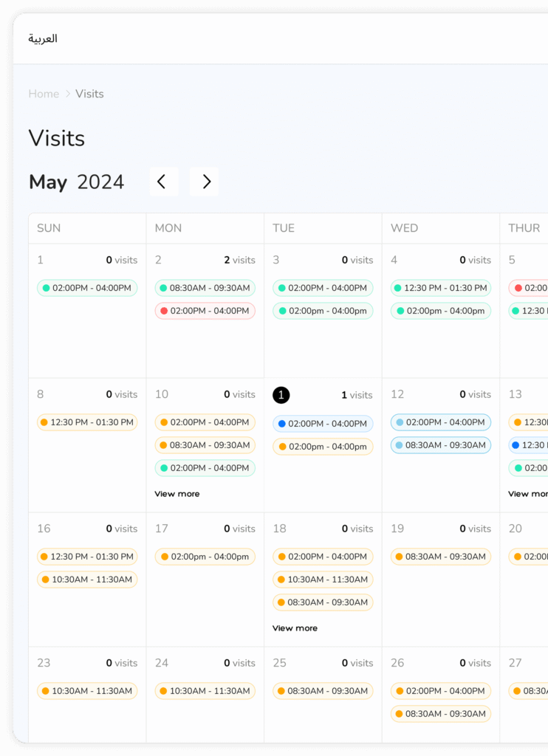
Task: Go to the previous month arrow
Action: point(163,182)
